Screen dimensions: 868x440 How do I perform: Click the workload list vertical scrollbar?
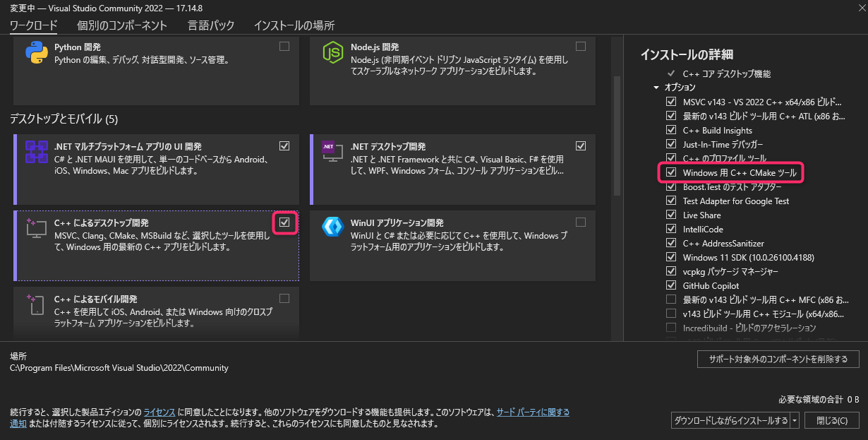(615, 141)
